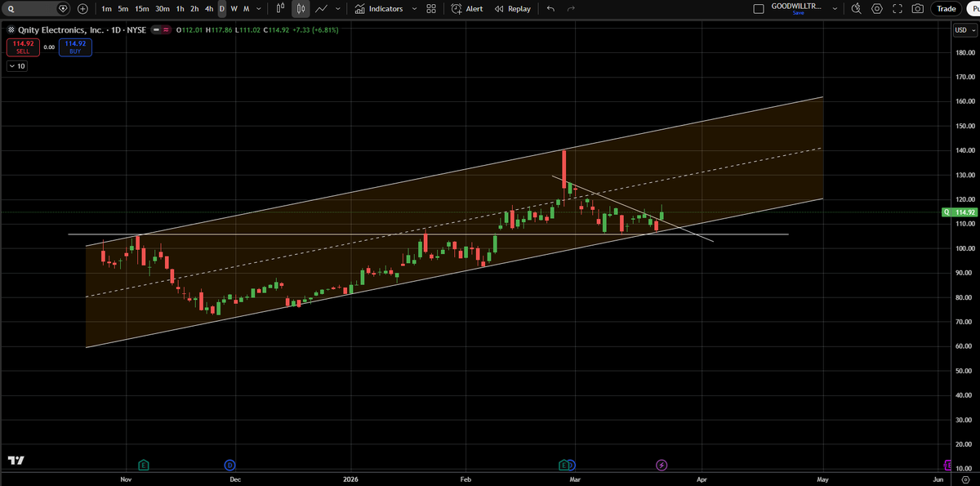Choose the Candles chart style icon

pyautogui.click(x=301, y=9)
